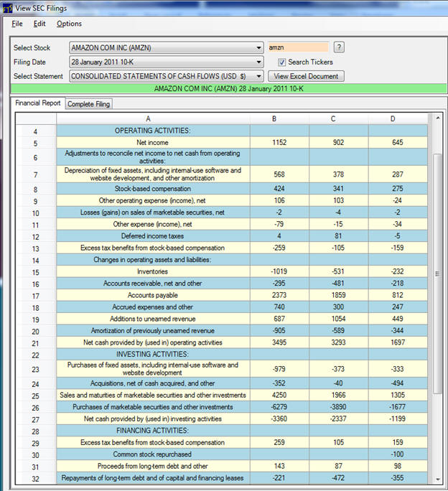Click the INVESTING ACTIVITIES header cell
Image resolution: width=448 pixels, height=491 pixels.
click(153, 354)
